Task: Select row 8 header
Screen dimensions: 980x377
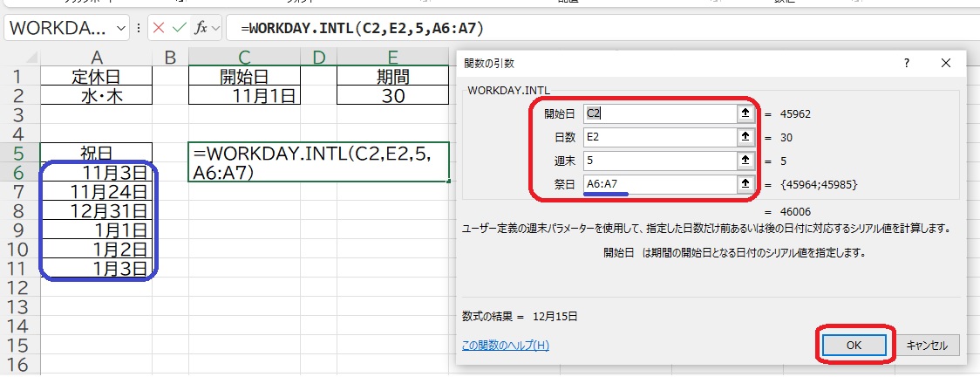Action: coord(16,210)
